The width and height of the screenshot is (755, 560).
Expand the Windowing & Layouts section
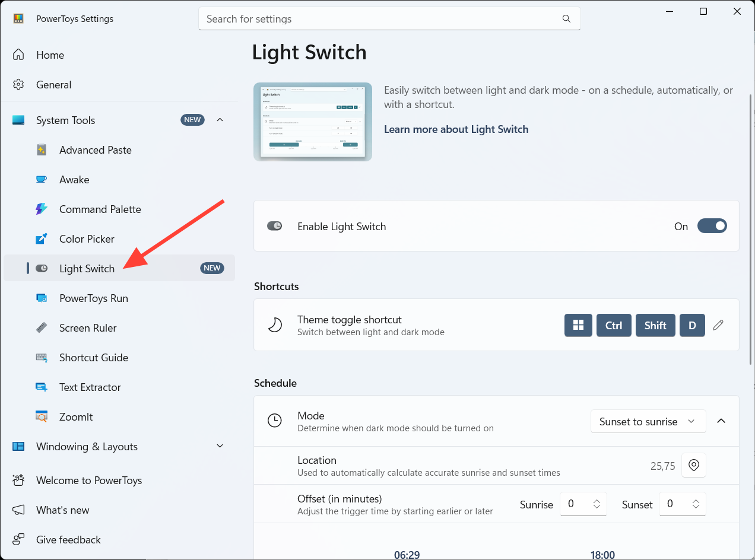(x=220, y=446)
